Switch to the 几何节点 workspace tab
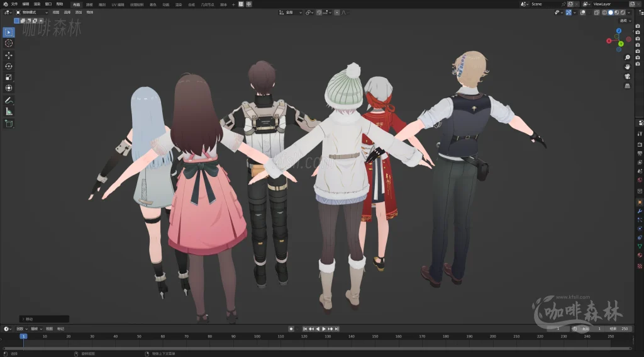644x357 pixels. coord(208,4)
